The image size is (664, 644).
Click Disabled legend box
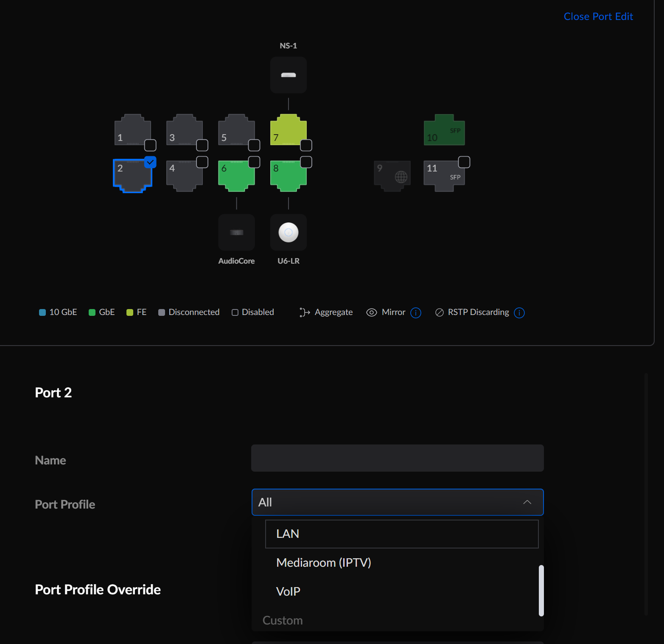235,312
